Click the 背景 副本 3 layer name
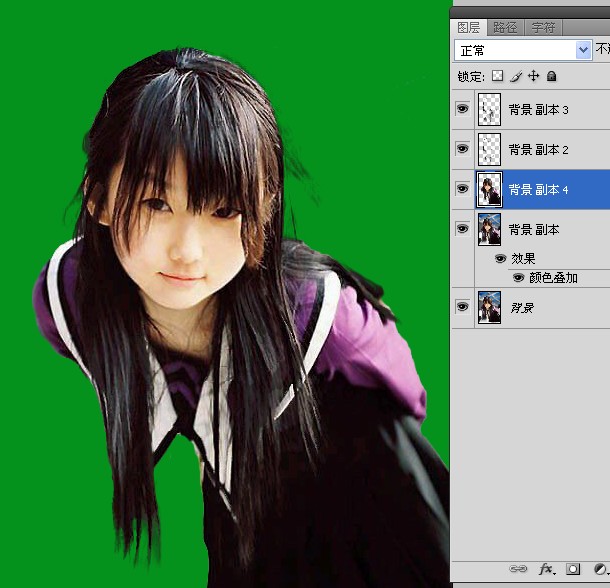This screenshot has width=610, height=588. coord(539,110)
